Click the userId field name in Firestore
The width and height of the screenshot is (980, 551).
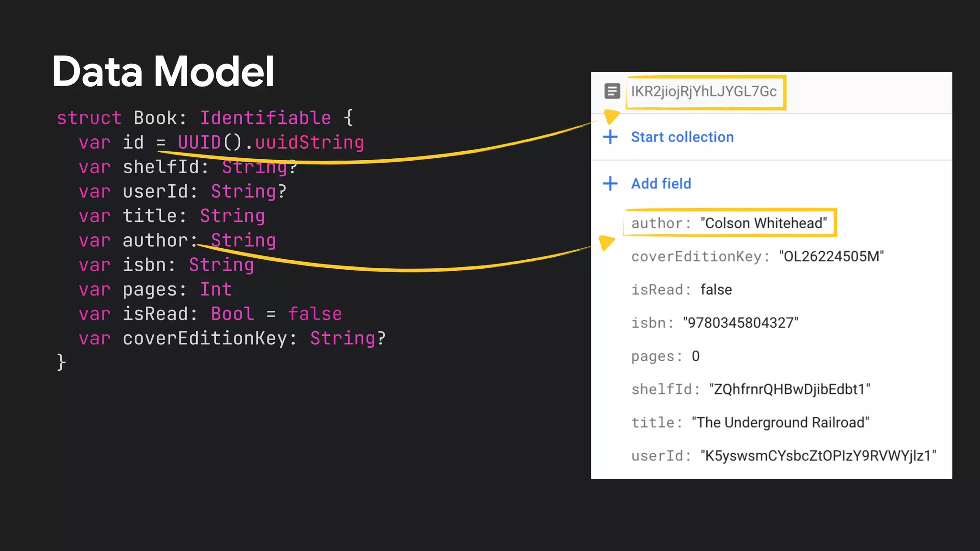(x=661, y=456)
